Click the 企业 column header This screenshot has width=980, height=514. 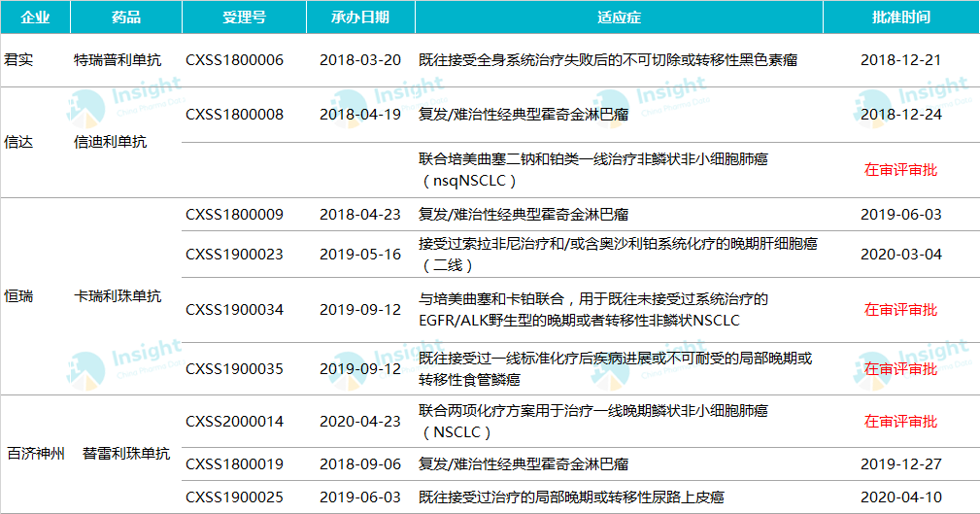click(x=35, y=17)
